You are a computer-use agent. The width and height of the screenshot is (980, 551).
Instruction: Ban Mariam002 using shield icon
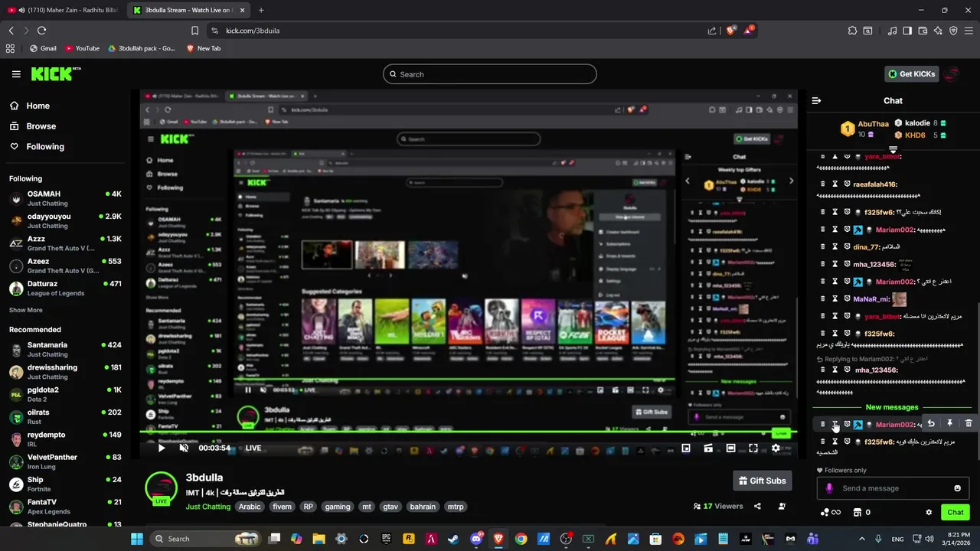pos(847,425)
